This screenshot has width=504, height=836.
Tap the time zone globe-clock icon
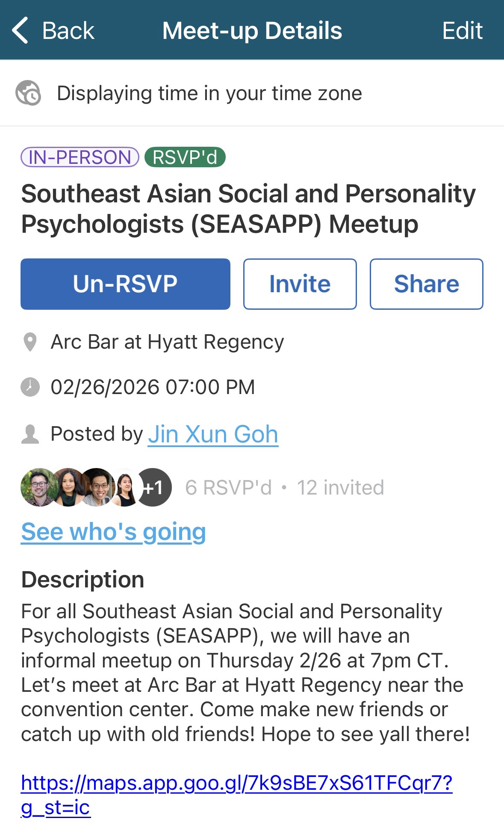28,93
